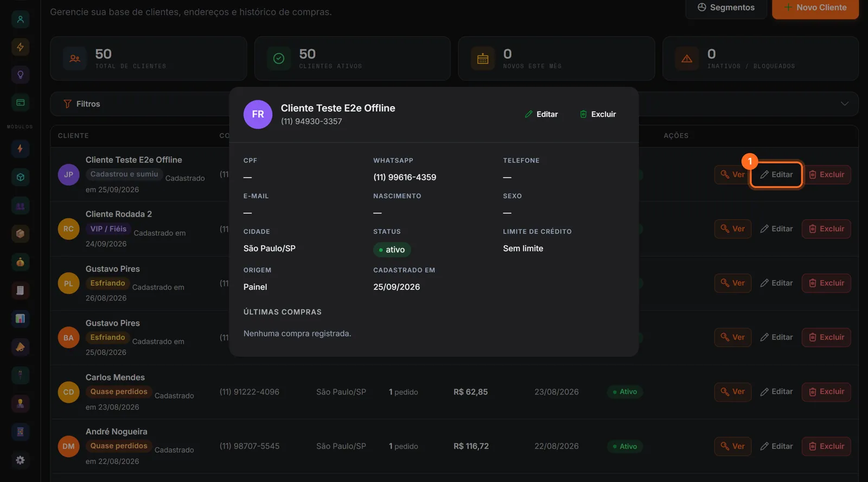Click the Novo Cliente button
868x482 pixels.
[x=815, y=8]
